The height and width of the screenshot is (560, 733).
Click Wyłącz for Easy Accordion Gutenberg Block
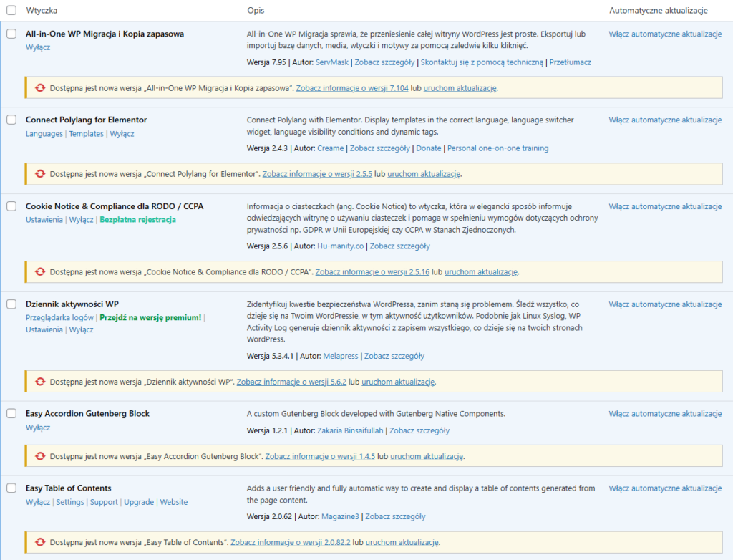[38, 428]
